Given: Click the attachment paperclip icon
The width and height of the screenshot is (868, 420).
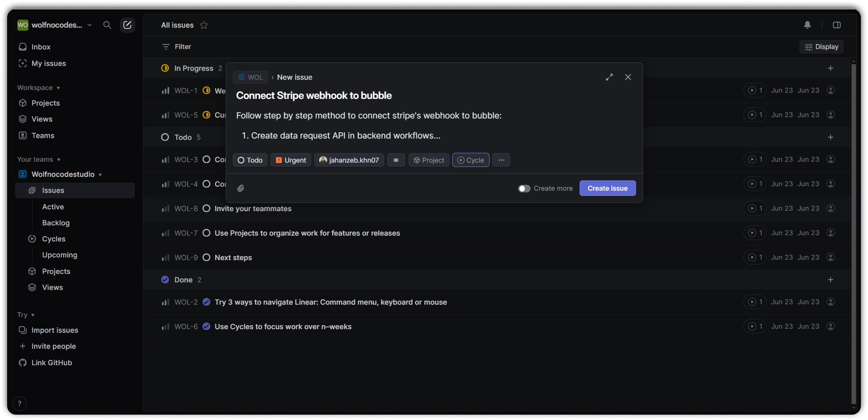Looking at the screenshot, I should pyautogui.click(x=241, y=188).
